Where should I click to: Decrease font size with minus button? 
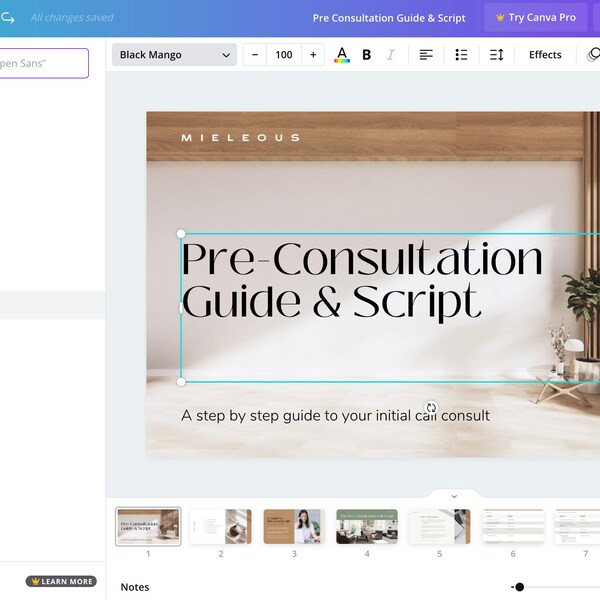click(x=255, y=55)
